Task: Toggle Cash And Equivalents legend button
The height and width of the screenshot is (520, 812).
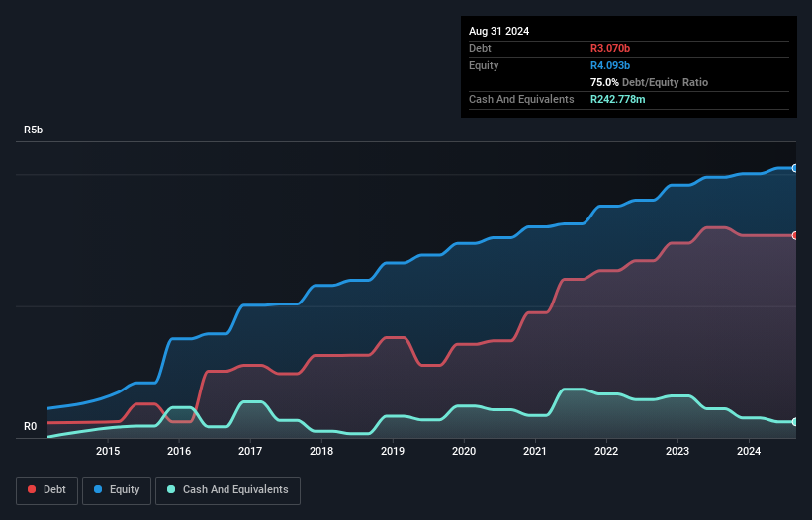Action: (x=227, y=490)
